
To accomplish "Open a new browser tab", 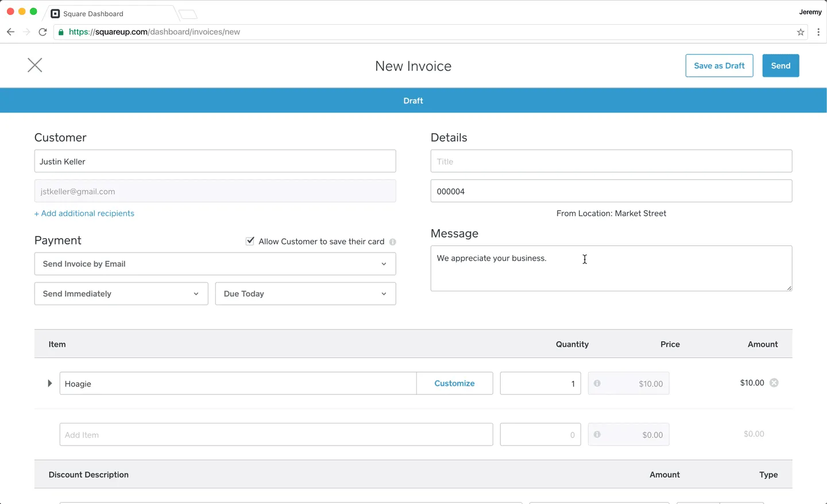I will (x=188, y=14).
